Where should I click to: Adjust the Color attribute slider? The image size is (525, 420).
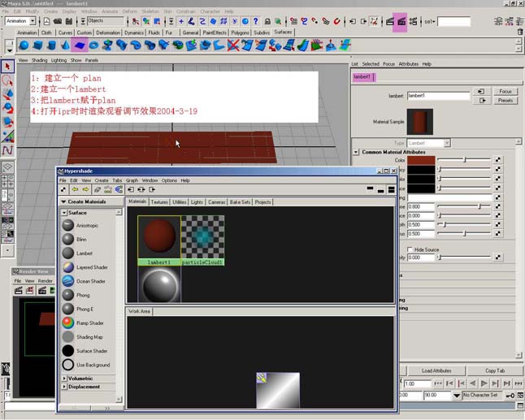pos(464,160)
